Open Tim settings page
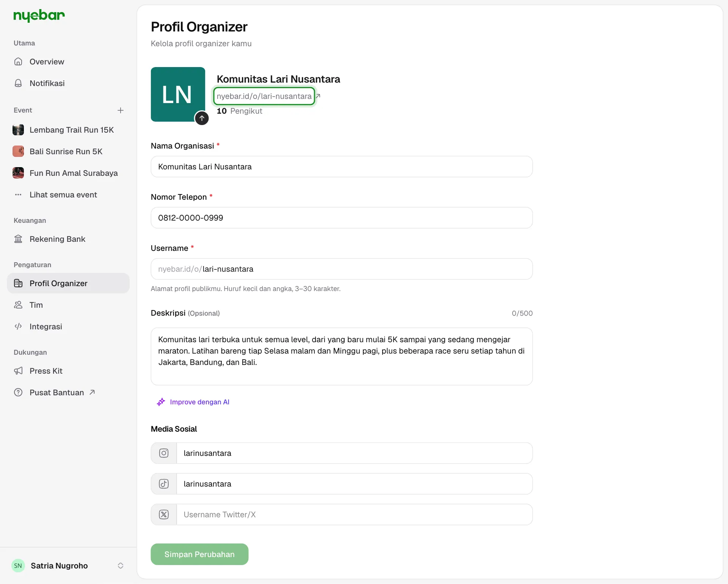The height and width of the screenshot is (584, 728). [68, 305]
